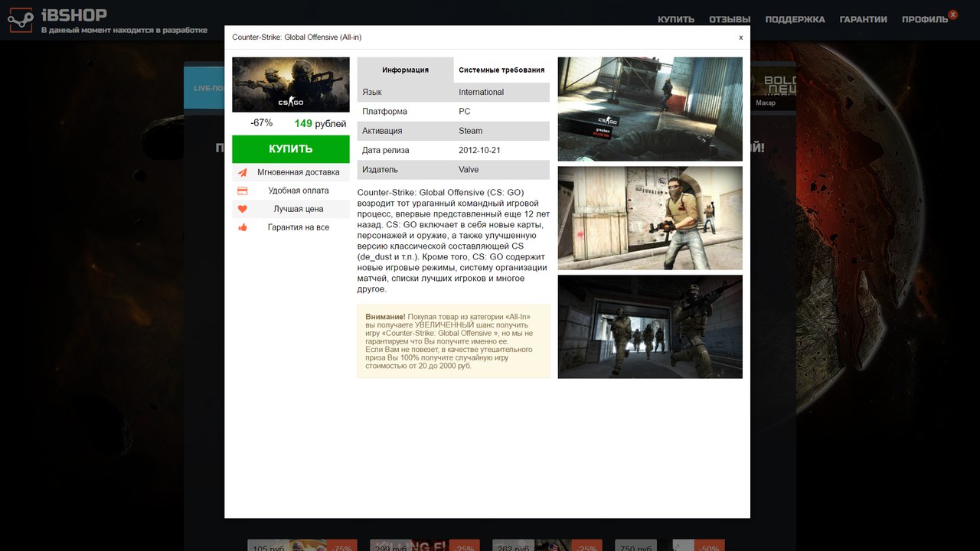Screen dimensions: 980x551
Task: Click the thumbs up guarantee icon
Action: coord(243,227)
